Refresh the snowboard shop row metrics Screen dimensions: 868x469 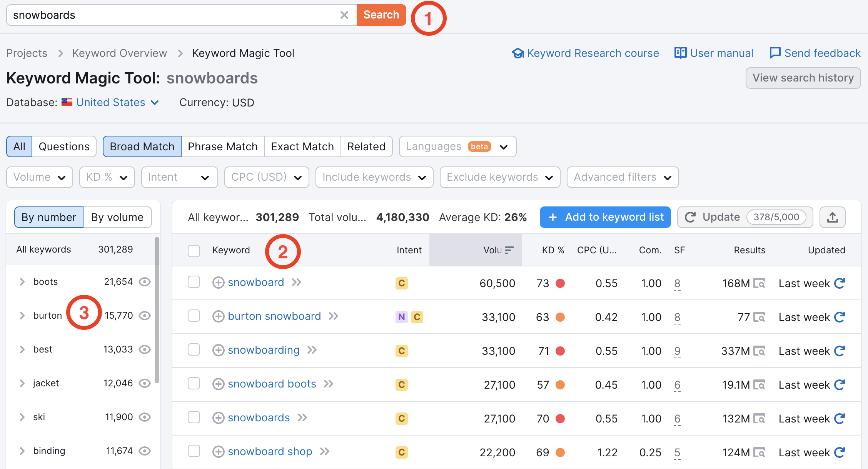coord(840,452)
